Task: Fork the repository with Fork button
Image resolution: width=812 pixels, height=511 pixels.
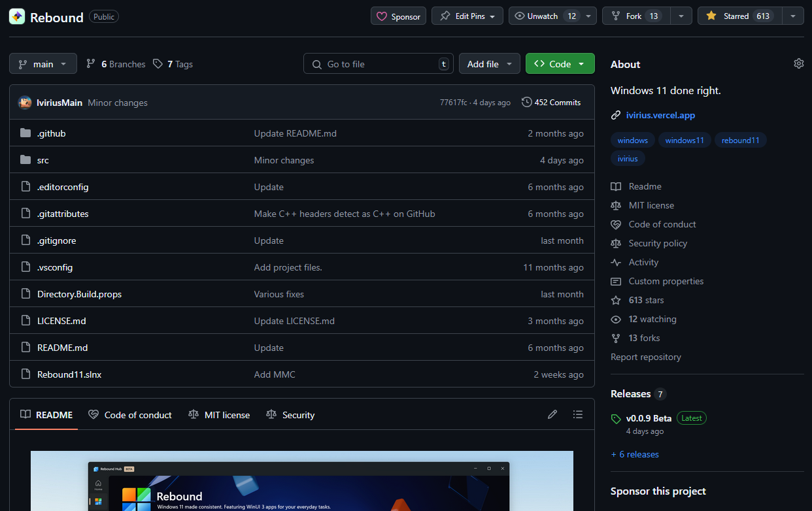Action: point(635,16)
